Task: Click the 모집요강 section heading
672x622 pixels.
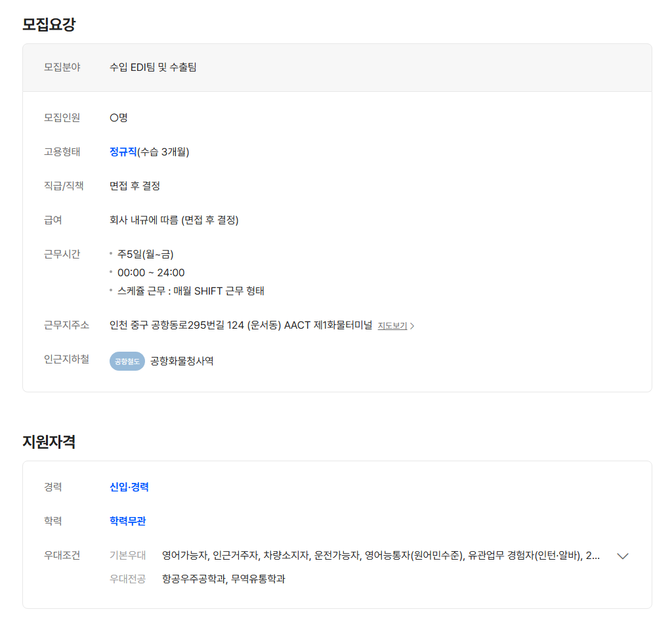Action: tap(49, 25)
